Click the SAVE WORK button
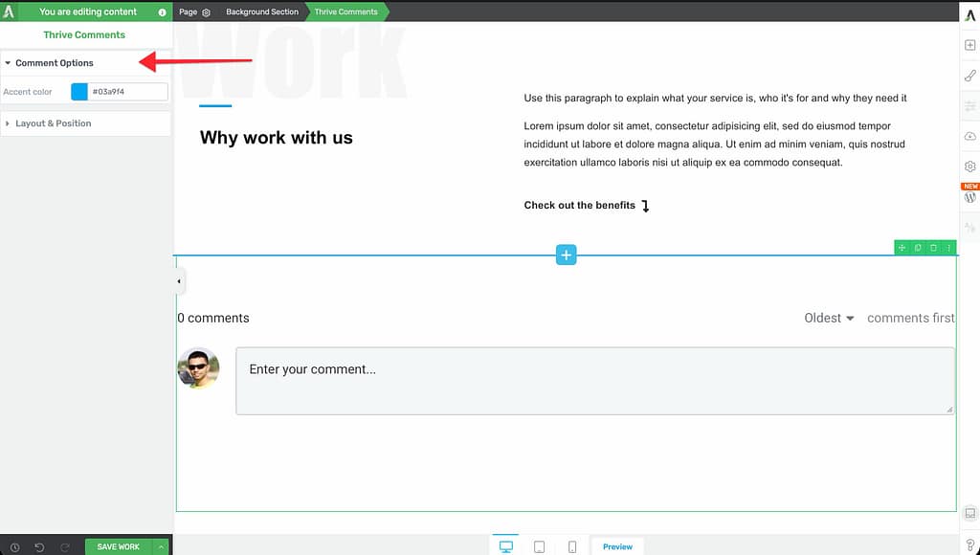Screen dimensions: 980x555 119,546
